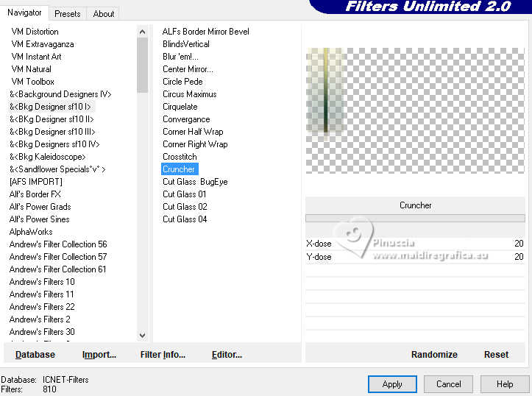Open Filter Info...

pyautogui.click(x=163, y=355)
